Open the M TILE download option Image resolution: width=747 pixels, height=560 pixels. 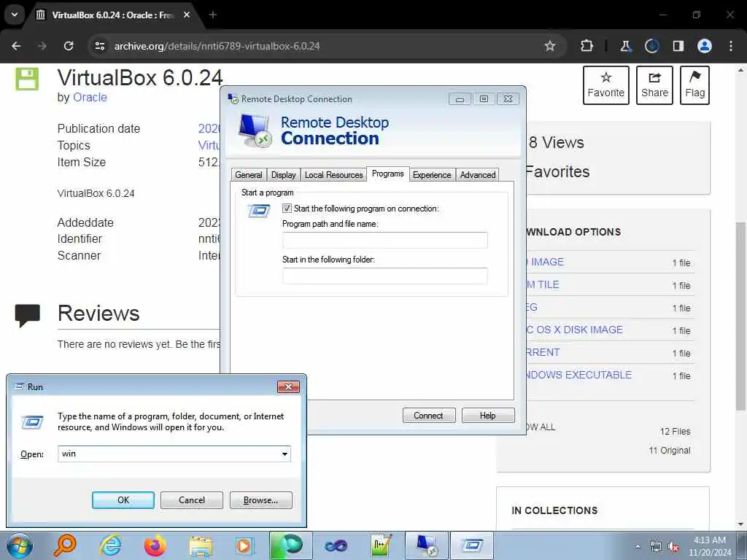point(542,284)
